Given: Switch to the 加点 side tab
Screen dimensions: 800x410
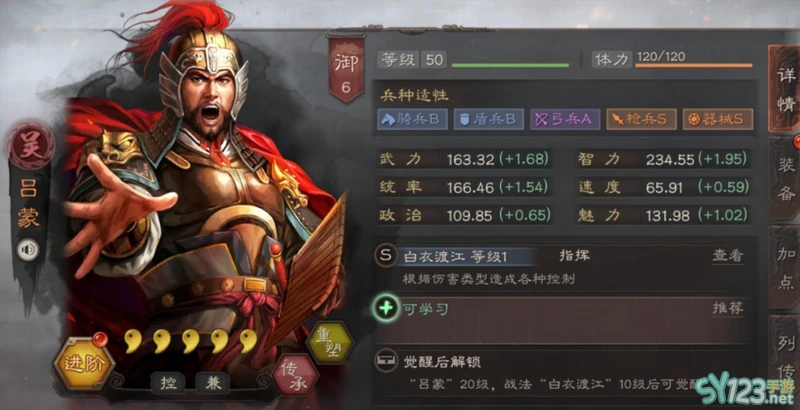Looking at the screenshot, I should (x=785, y=268).
